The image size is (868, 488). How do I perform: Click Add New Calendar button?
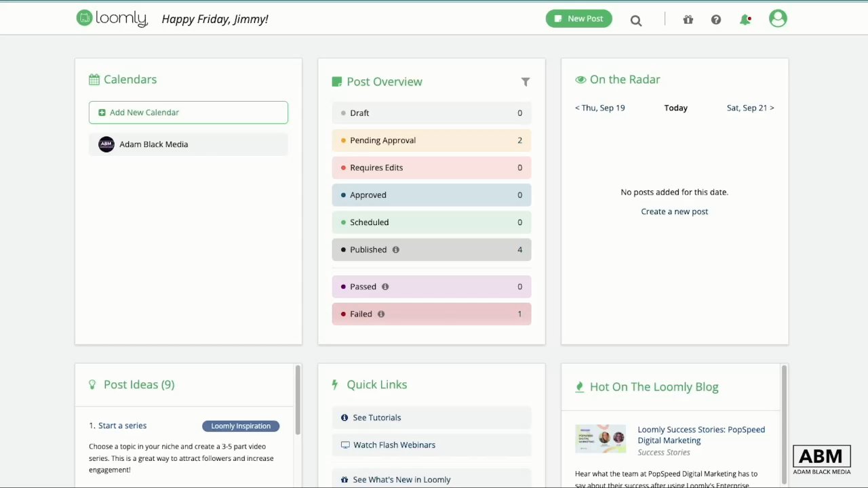189,113
